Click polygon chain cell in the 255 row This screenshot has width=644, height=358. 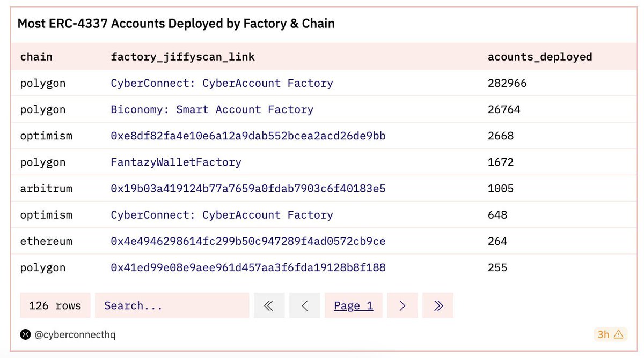pos(43,267)
